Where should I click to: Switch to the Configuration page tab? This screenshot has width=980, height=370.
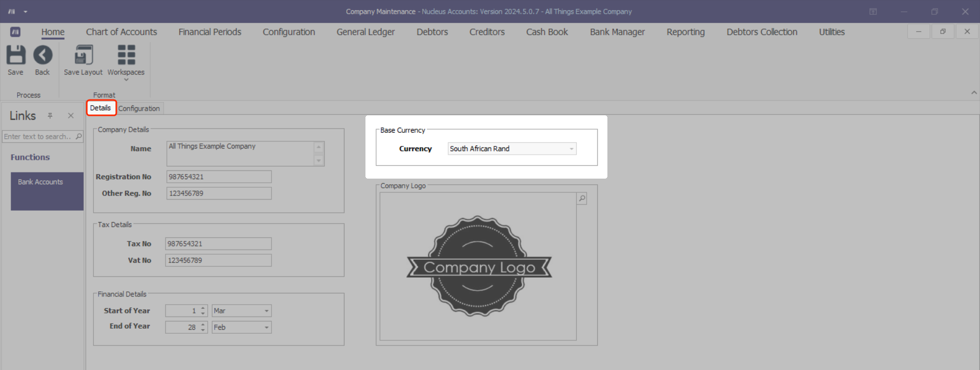(x=139, y=108)
